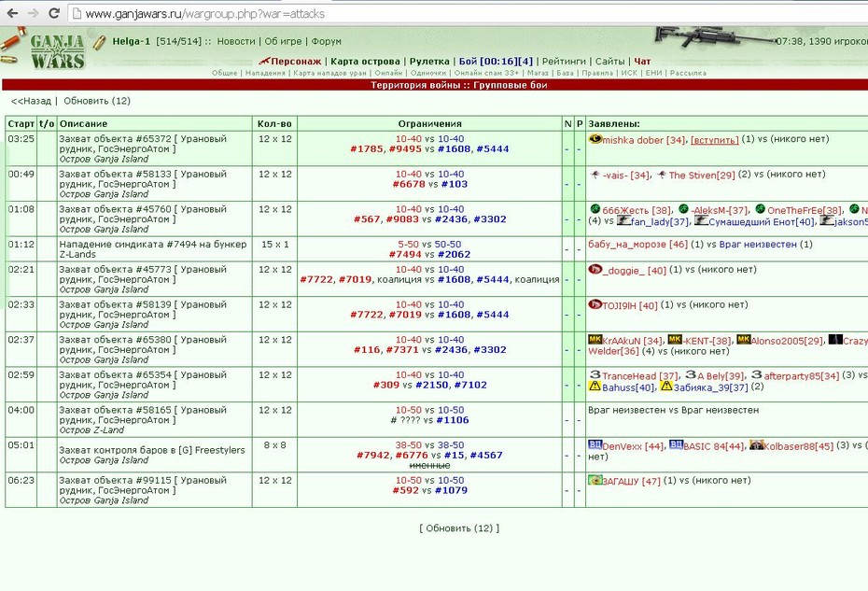
Task: Click the red icon beside _doggie_
Action: [595, 269]
